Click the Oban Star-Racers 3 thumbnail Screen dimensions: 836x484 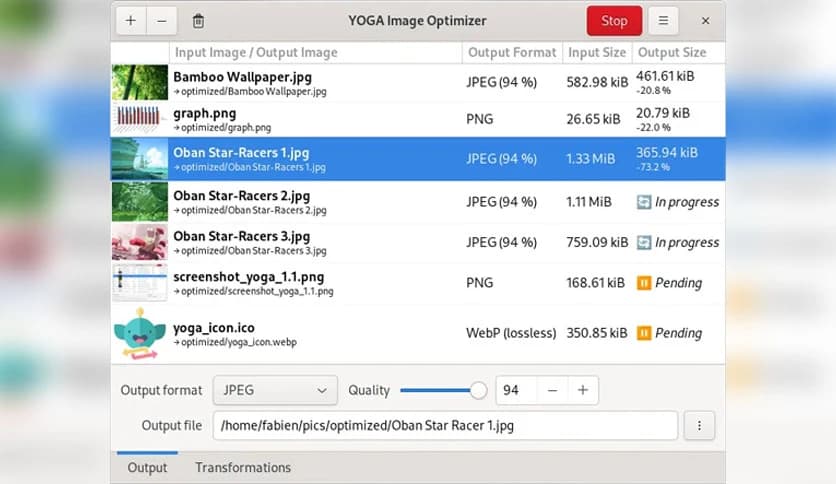140,242
